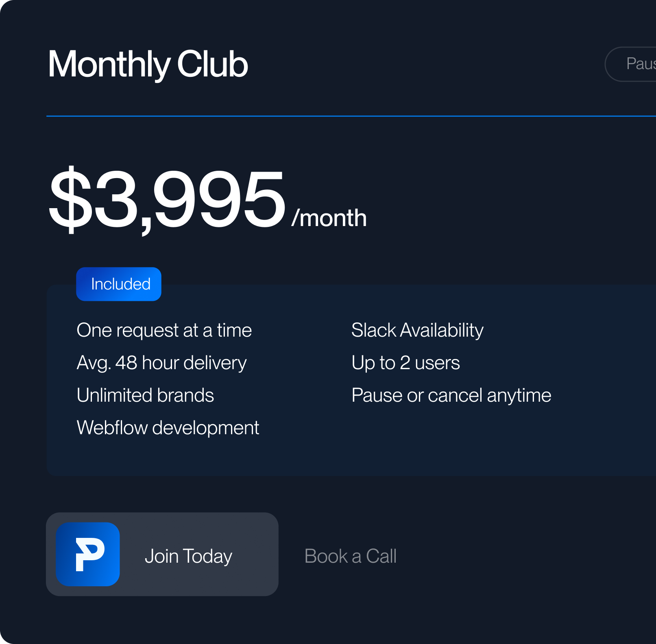The image size is (656, 644).
Task: Select Pause or cancel anytime feature
Action: [x=451, y=395]
